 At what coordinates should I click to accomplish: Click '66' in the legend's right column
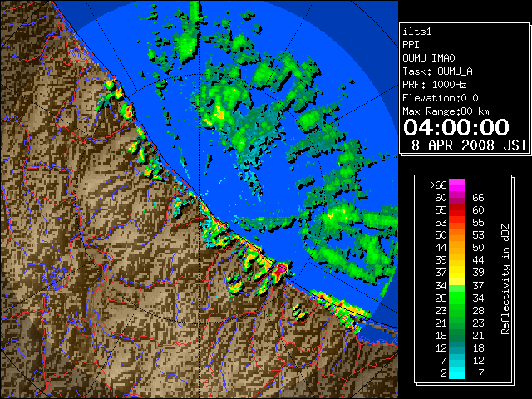(478, 198)
